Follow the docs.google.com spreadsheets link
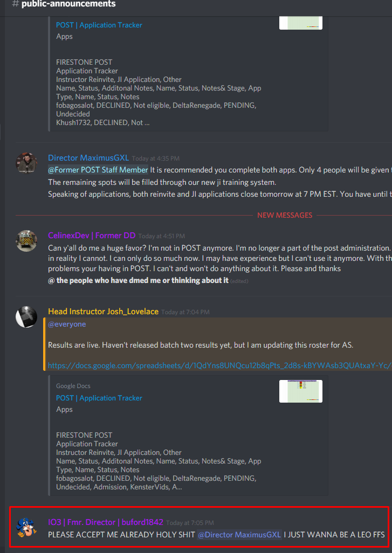The image size is (392, 553). 220,365
